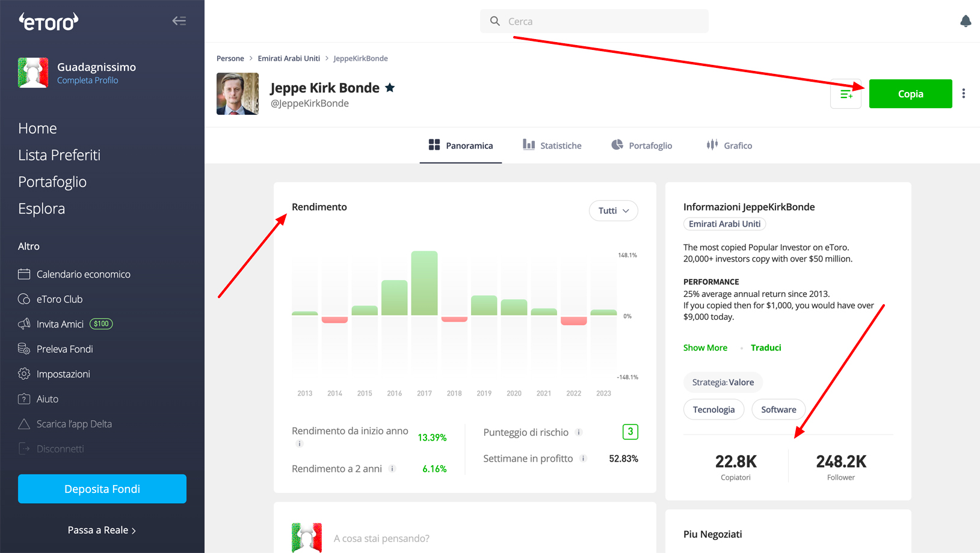Image resolution: width=980 pixels, height=553 pixels.
Task: Switch to the Statistiche tab
Action: point(552,145)
